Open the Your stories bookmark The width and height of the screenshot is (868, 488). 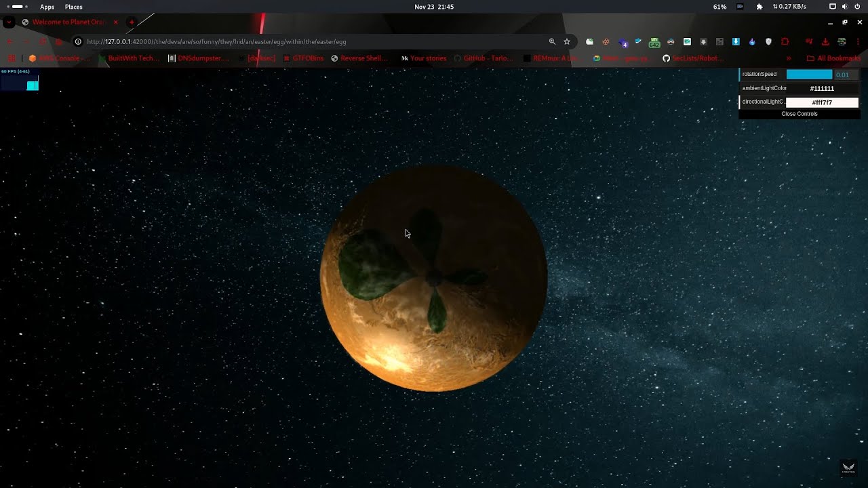point(424,58)
